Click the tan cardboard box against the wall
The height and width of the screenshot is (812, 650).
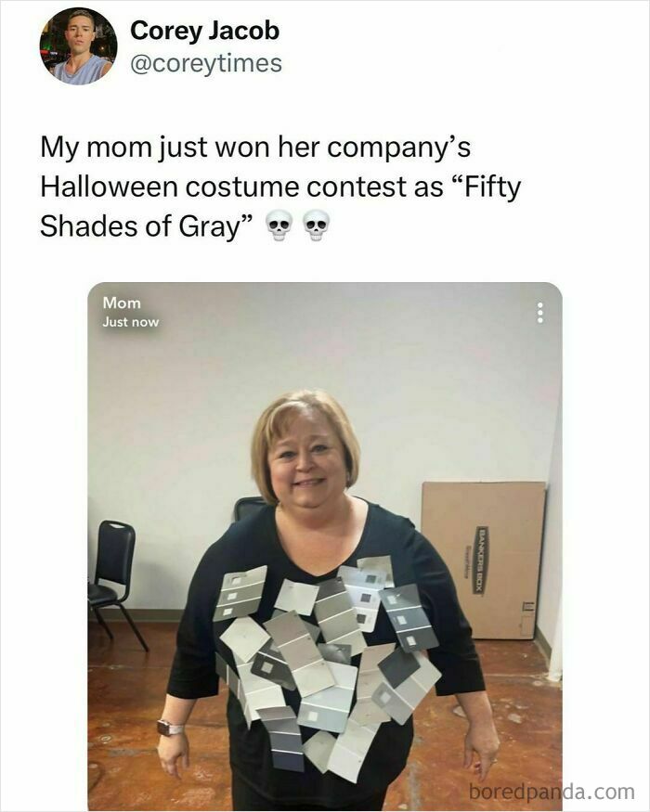[483, 561]
